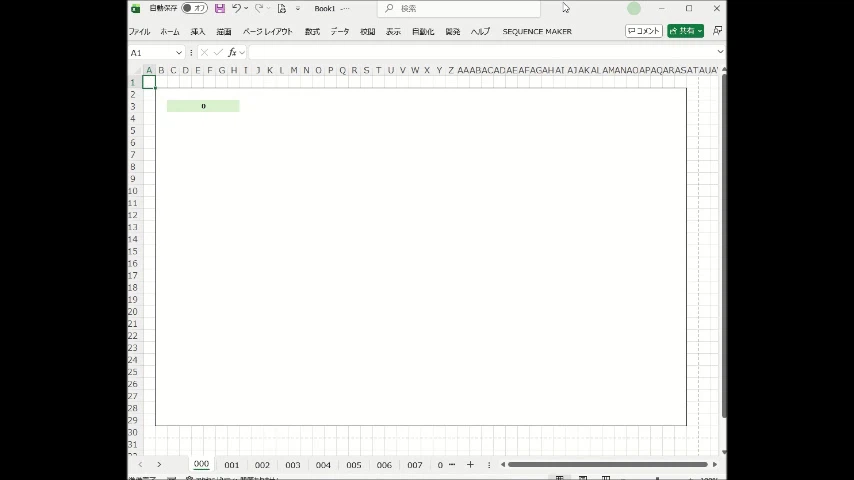Select column A header
854x480 pixels.
149,70
